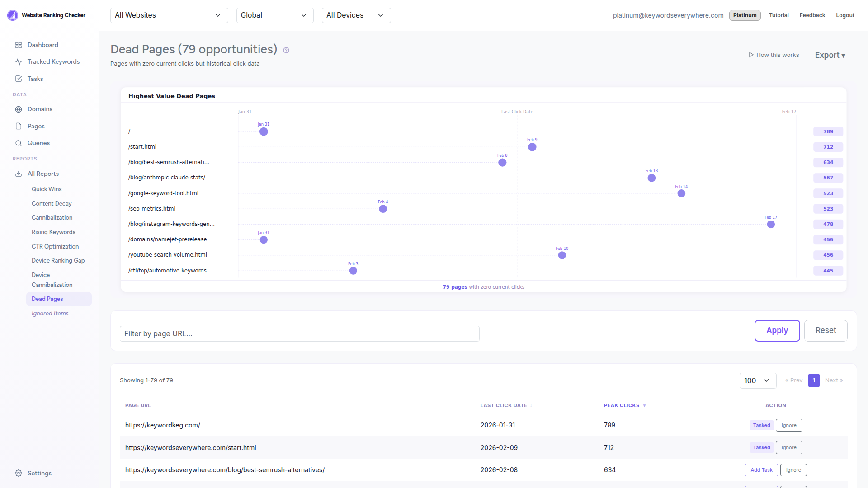
Task: Select Tracked Keywords in the sidebar
Action: click(53, 61)
